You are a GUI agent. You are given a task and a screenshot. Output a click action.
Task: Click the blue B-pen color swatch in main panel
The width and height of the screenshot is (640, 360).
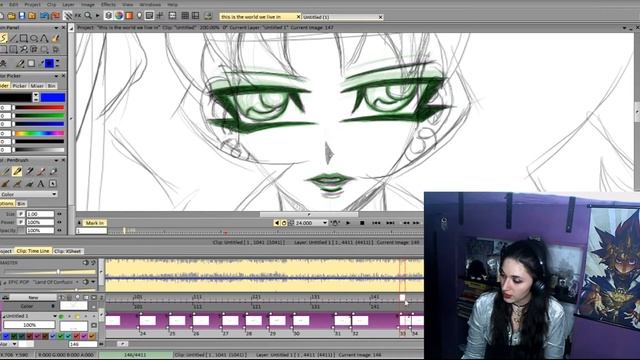coord(49,64)
